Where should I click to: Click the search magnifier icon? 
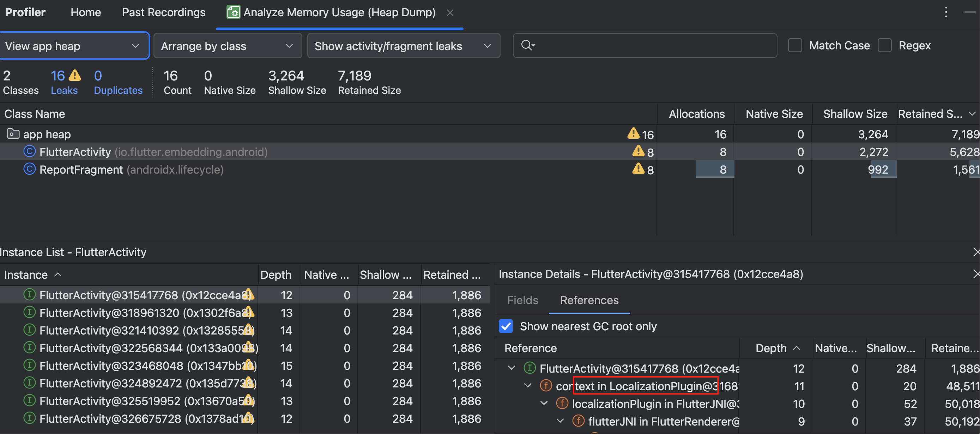pyautogui.click(x=527, y=45)
